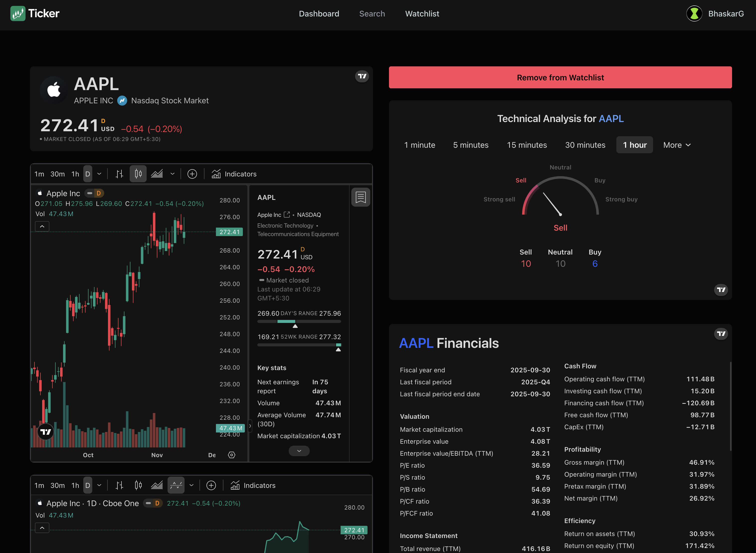The width and height of the screenshot is (756, 553).
Task: Add compare symbol in lower chart toolbar
Action: point(211,485)
